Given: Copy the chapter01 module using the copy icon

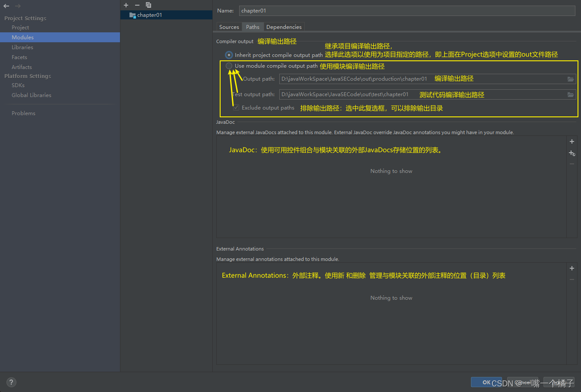Looking at the screenshot, I should coord(148,5).
